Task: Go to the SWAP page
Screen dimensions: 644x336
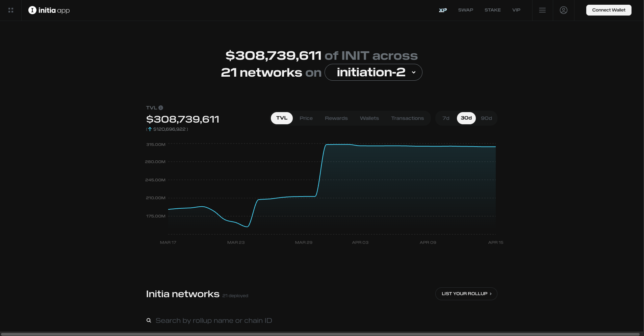Action: click(466, 10)
